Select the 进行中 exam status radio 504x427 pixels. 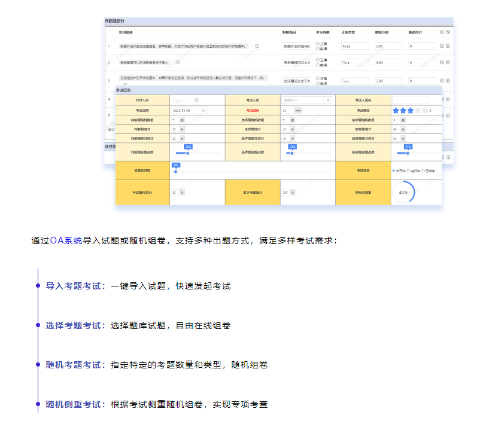409,170
